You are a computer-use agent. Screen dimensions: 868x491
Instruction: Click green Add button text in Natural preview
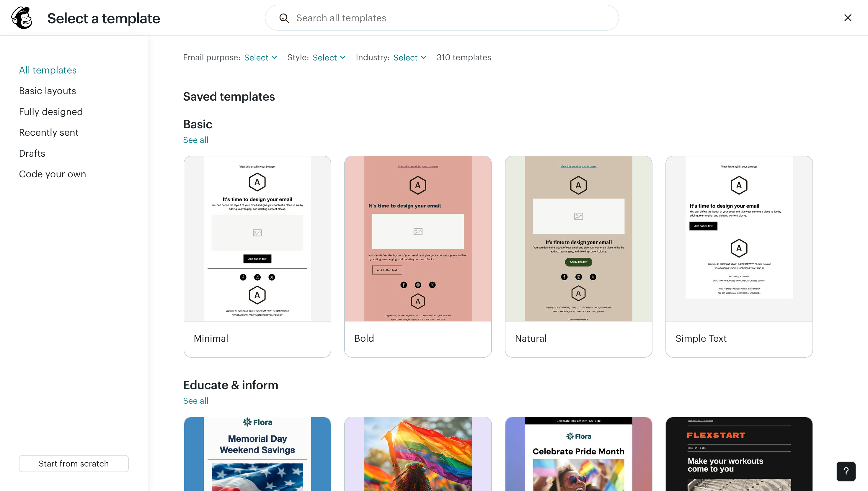coord(579,262)
